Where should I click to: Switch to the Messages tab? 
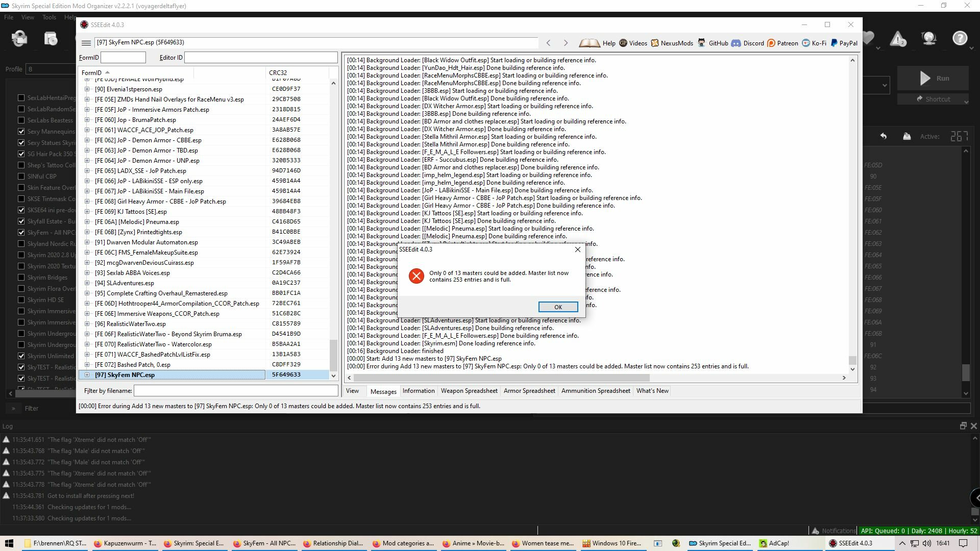[x=383, y=391]
